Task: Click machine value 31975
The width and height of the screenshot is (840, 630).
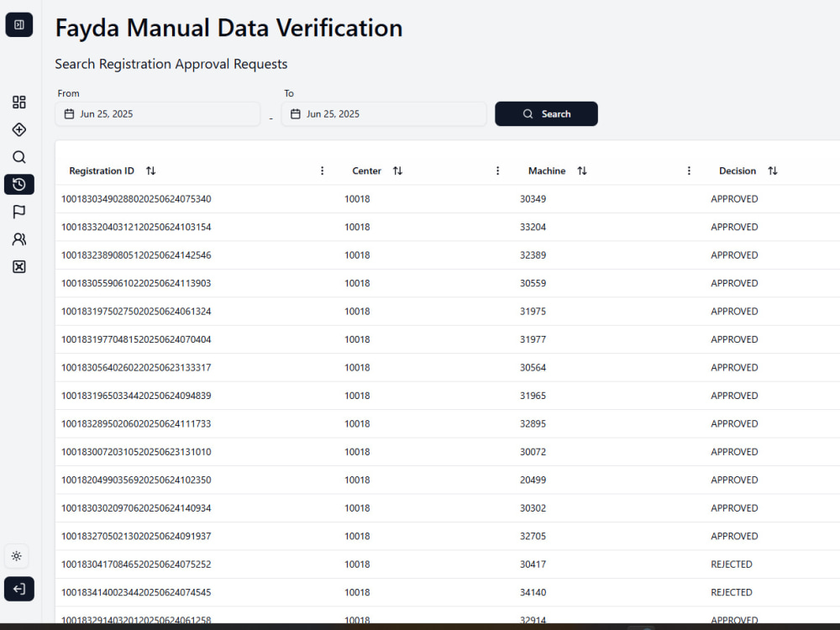Action: point(533,312)
